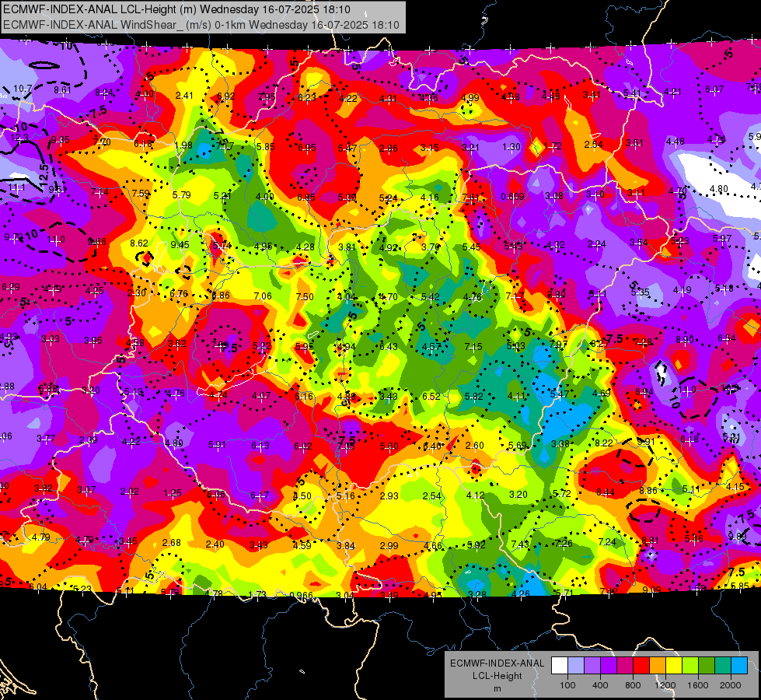Click the wind shear value '2.41'
Screen dimensions: 761x700
(x=184, y=95)
